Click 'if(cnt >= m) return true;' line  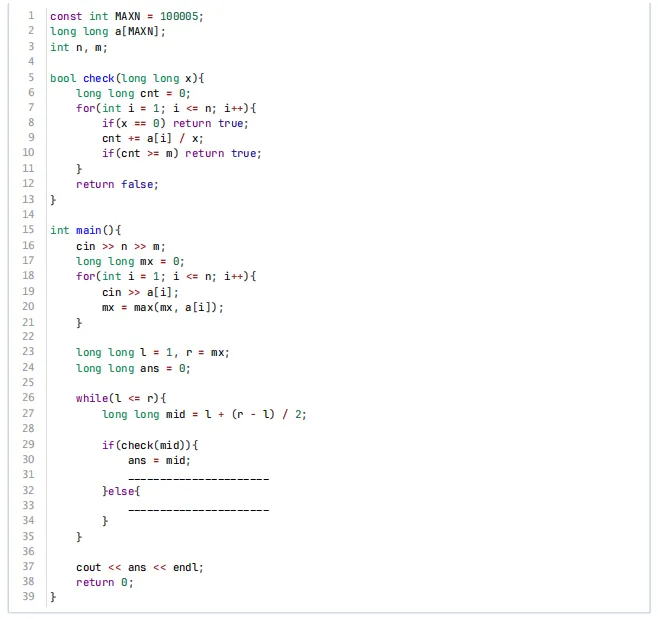(182, 154)
